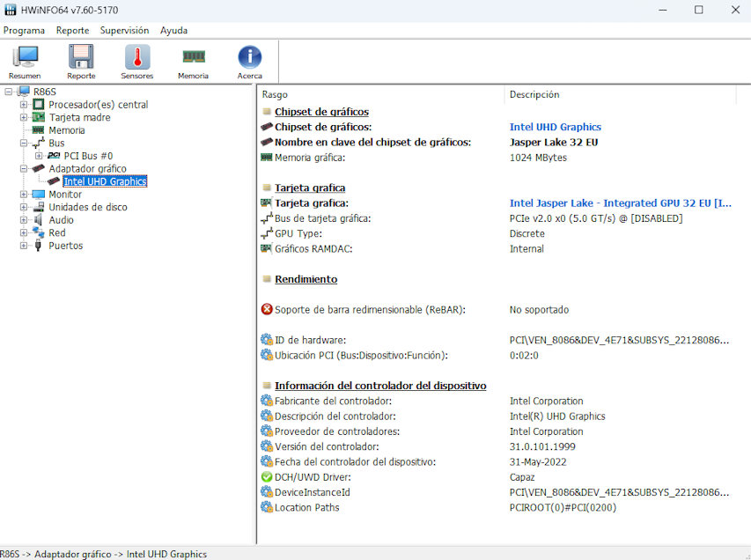Maximize the HWiNFO64 window
Screen dimensions: 751x560
pos(699,10)
